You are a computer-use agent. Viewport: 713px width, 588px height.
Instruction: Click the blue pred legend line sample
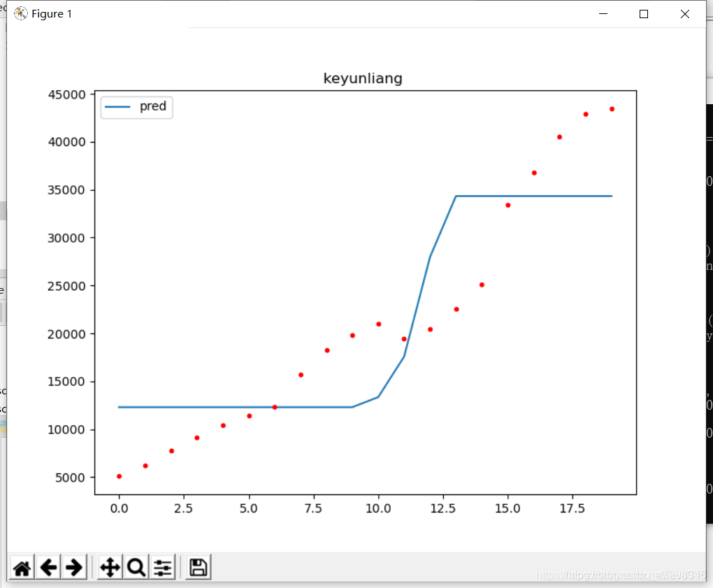click(x=117, y=107)
